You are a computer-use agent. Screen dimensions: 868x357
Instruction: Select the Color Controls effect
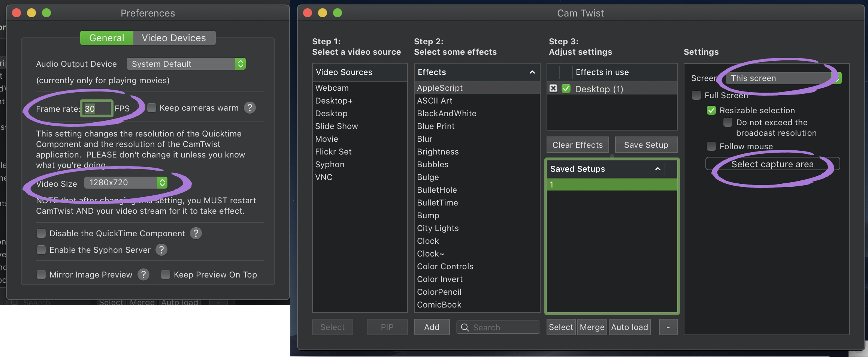coord(477,266)
